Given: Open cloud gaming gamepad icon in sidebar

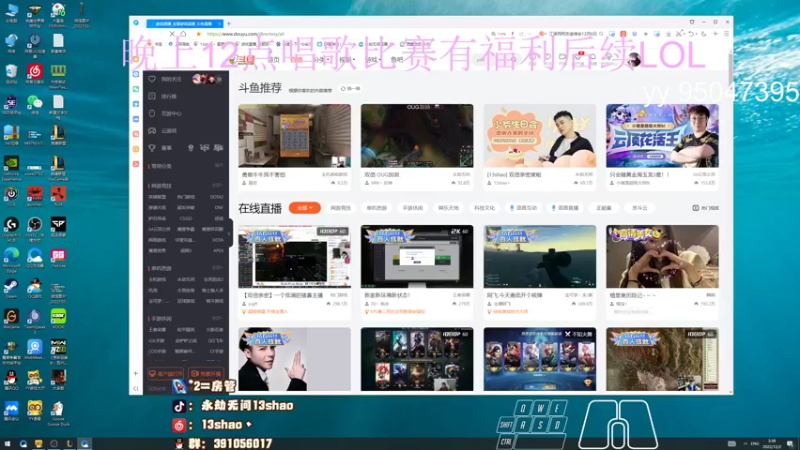Looking at the screenshot, I should 152,131.
